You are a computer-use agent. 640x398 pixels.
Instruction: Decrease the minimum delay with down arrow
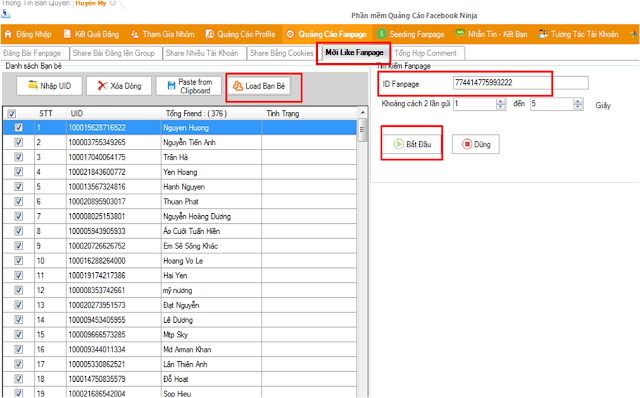pos(501,107)
